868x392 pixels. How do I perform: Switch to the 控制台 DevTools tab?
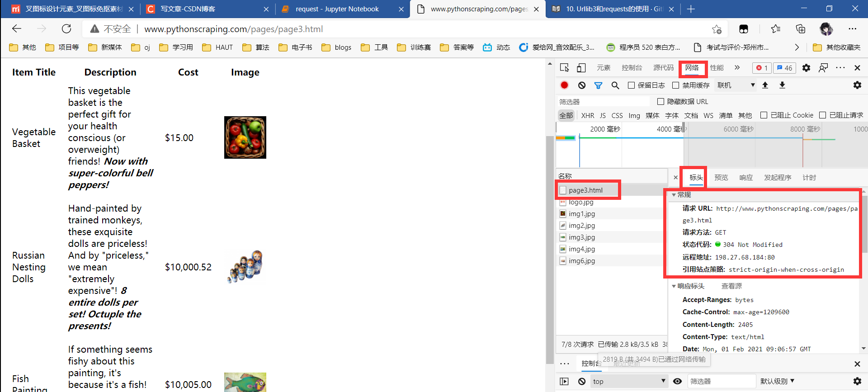(632, 68)
